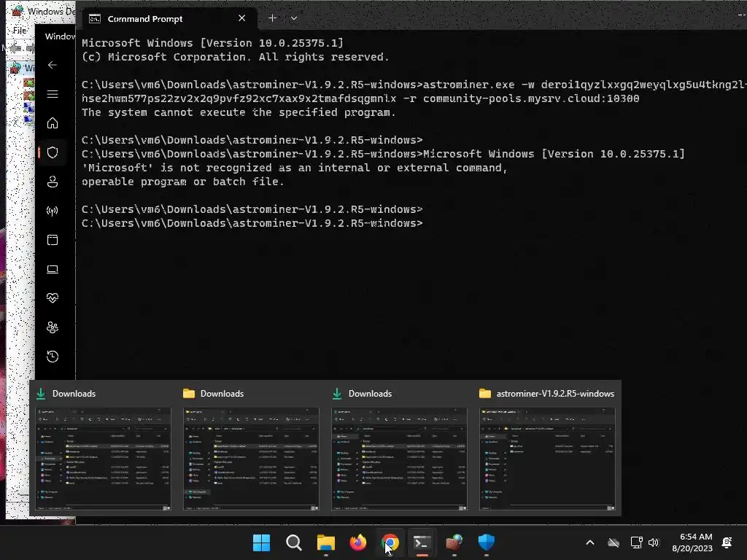The height and width of the screenshot is (560, 747).
Task: Open network status tray icon
Action: click(x=636, y=542)
